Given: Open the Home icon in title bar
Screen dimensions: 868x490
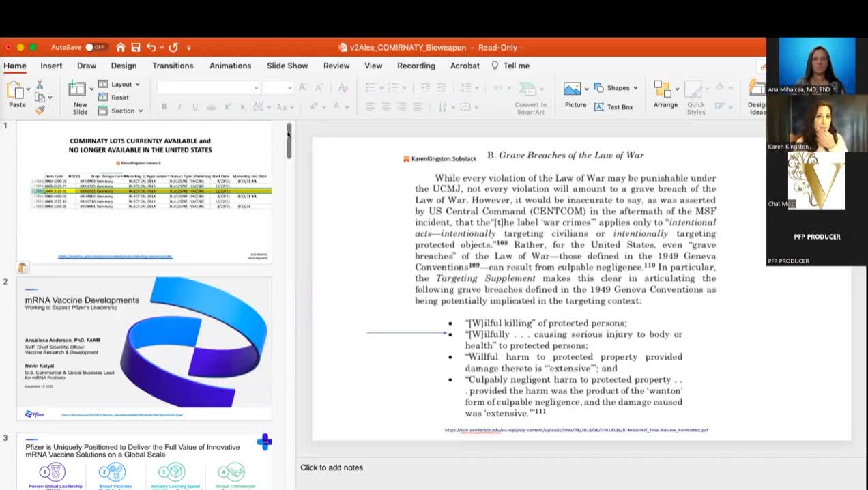Looking at the screenshot, I should (120, 47).
